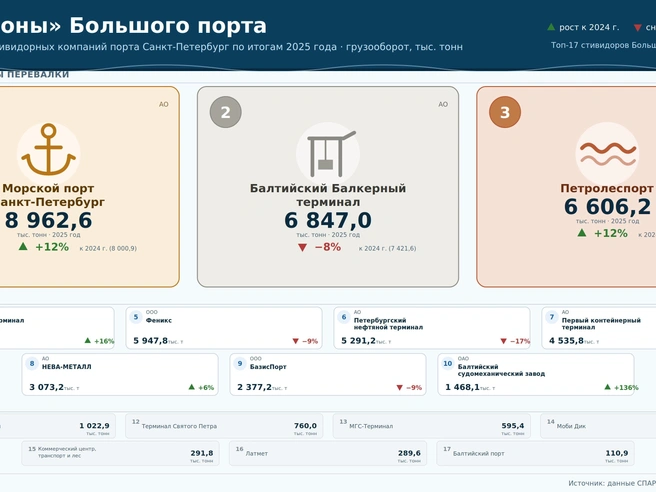
Task: Click the green up triangle on the Морской порт card
Action: pos(23,247)
